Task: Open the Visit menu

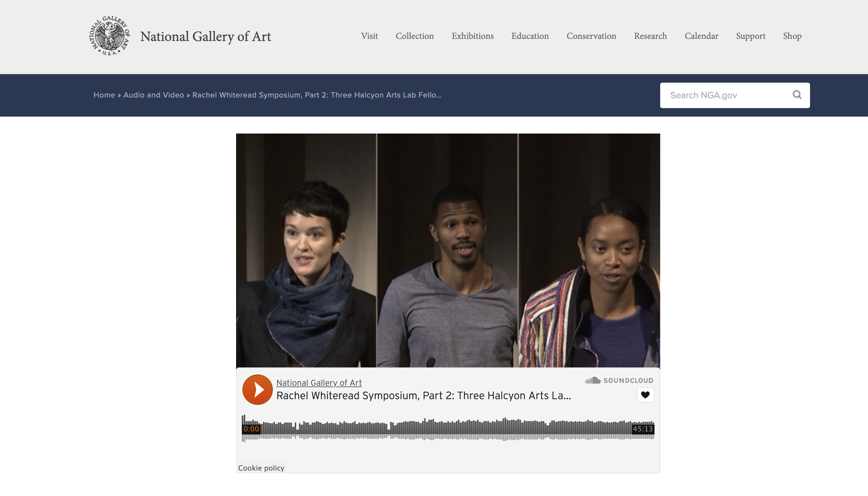Action: coord(369,36)
